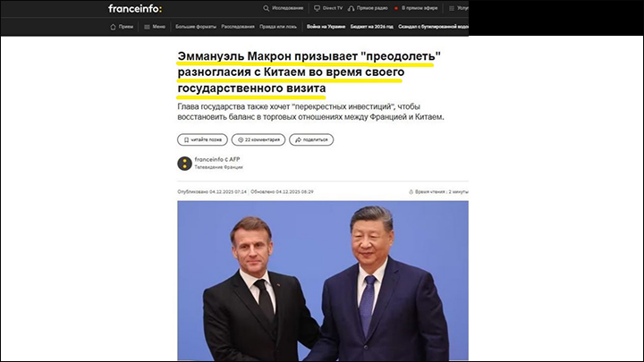The height and width of the screenshot is (362, 644).
Task: Click the Direct TV screen icon
Action: pos(317,8)
